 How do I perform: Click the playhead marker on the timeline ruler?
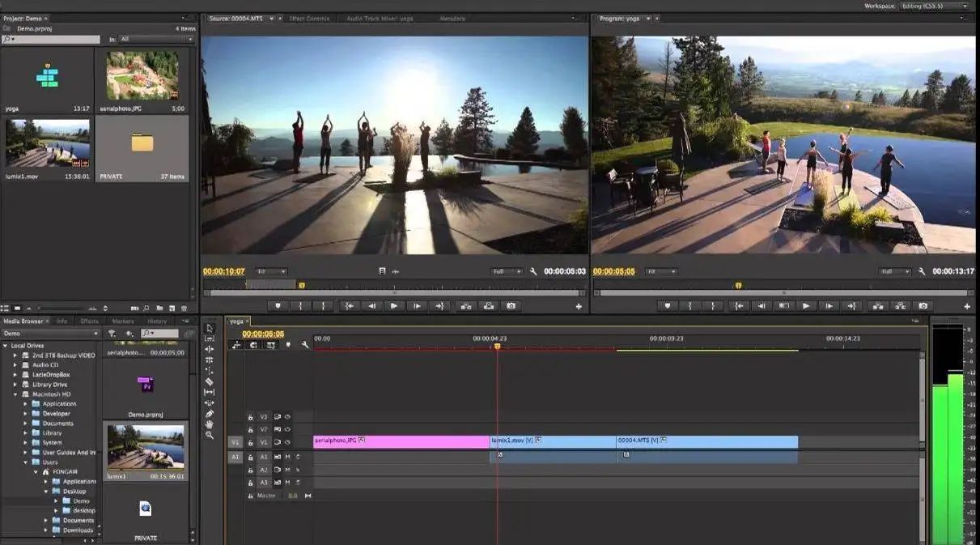pos(497,347)
